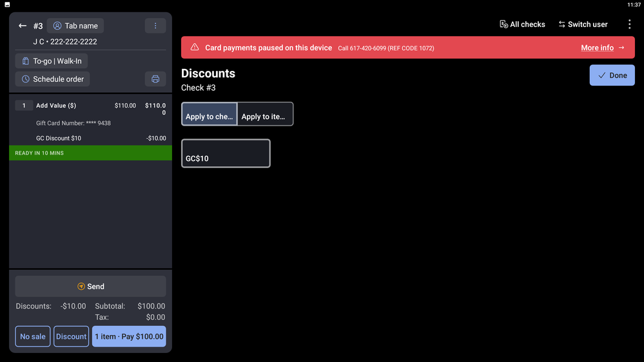Open All checks view

click(522, 24)
